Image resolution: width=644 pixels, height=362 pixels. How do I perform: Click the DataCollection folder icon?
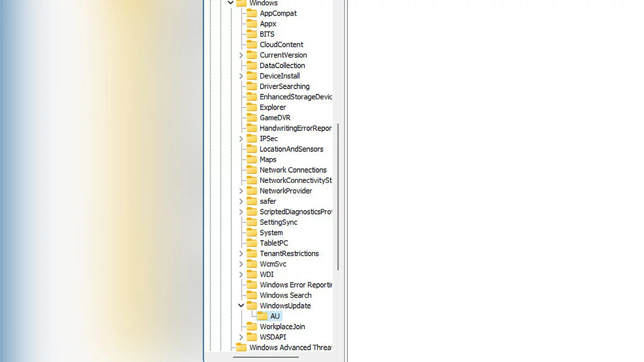pyautogui.click(x=252, y=65)
